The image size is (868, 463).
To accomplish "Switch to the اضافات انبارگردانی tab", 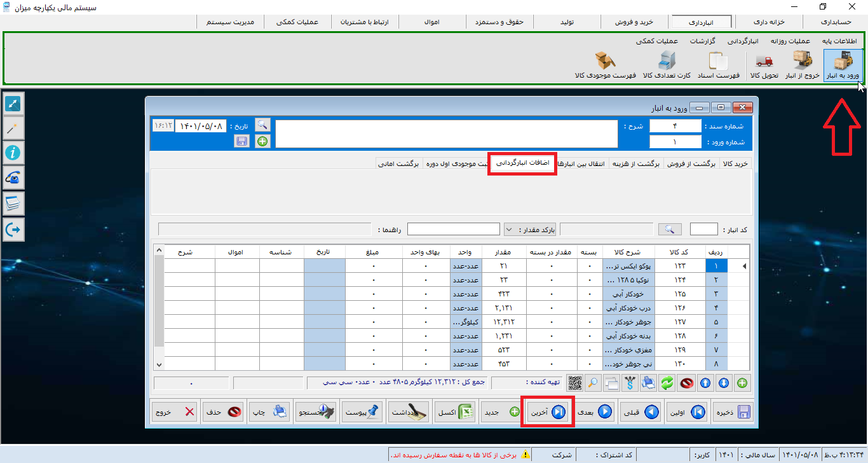I will [x=523, y=163].
